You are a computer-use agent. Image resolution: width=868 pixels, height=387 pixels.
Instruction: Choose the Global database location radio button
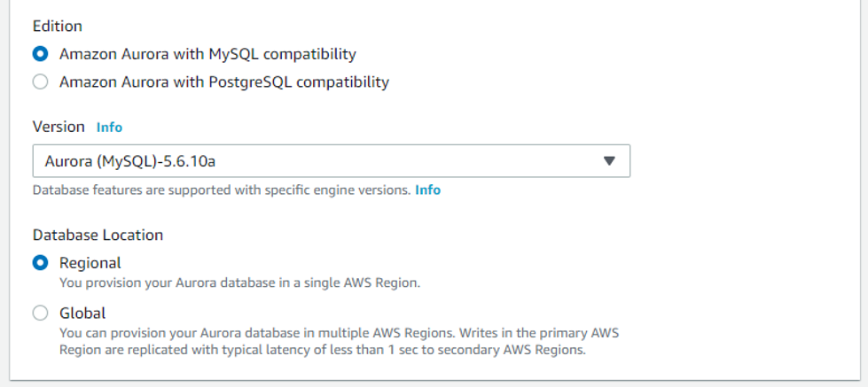coord(41,313)
